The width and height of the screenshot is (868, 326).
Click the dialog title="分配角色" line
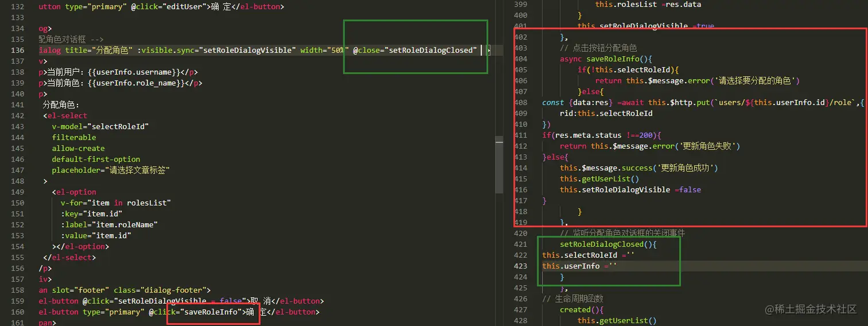click(257, 51)
